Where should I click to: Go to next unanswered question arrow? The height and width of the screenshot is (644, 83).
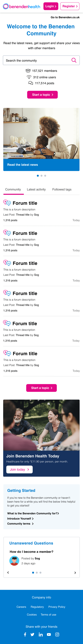pos(75,572)
